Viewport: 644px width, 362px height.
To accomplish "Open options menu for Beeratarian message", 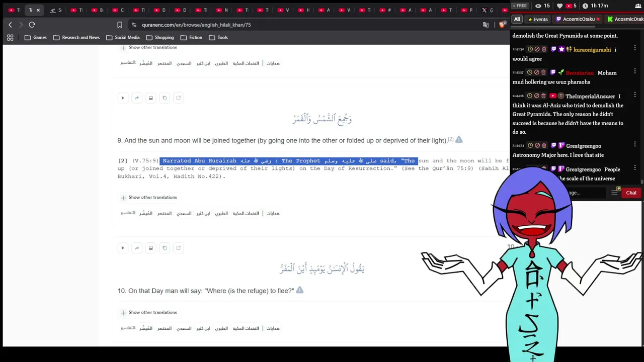I will [635, 71].
